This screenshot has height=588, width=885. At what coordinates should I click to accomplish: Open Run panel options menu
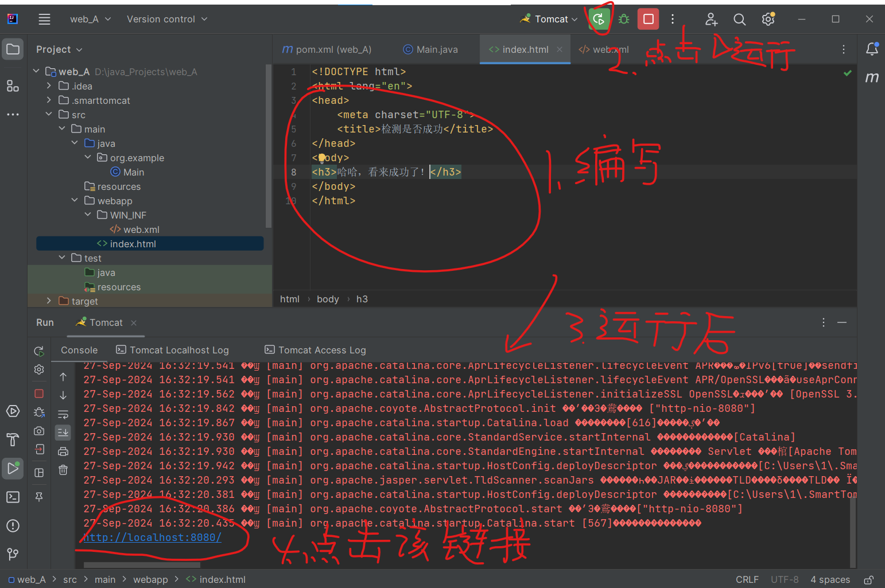point(823,322)
